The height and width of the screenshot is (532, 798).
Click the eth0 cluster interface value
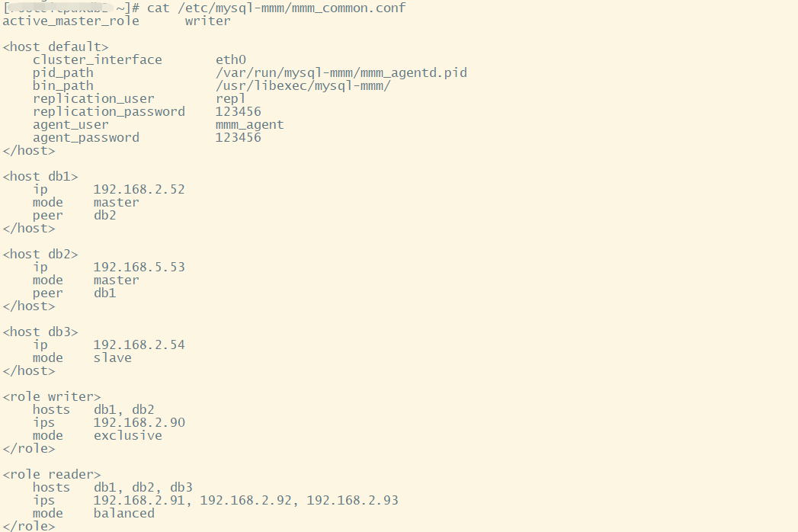click(x=230, y=59)
